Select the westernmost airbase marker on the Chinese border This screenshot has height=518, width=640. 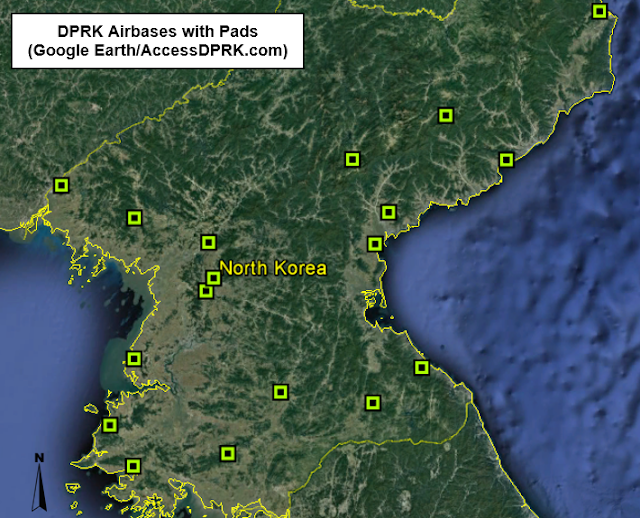pyautogui.click(x=61, y=185)
